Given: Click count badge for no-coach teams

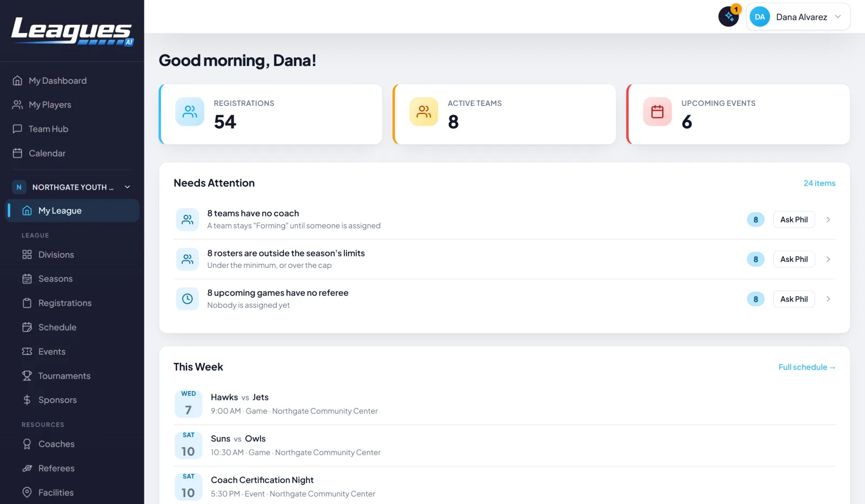Looking at the screenshot, I should point(755,219).
